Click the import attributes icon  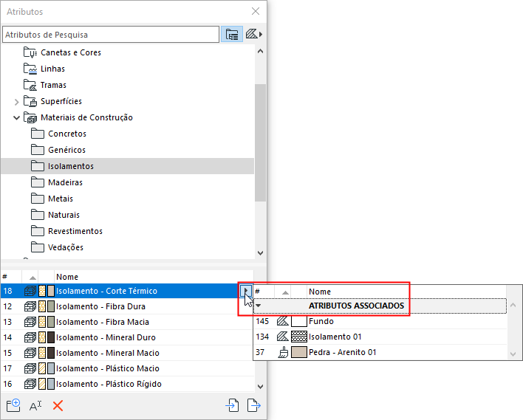(x=232, y=406)
